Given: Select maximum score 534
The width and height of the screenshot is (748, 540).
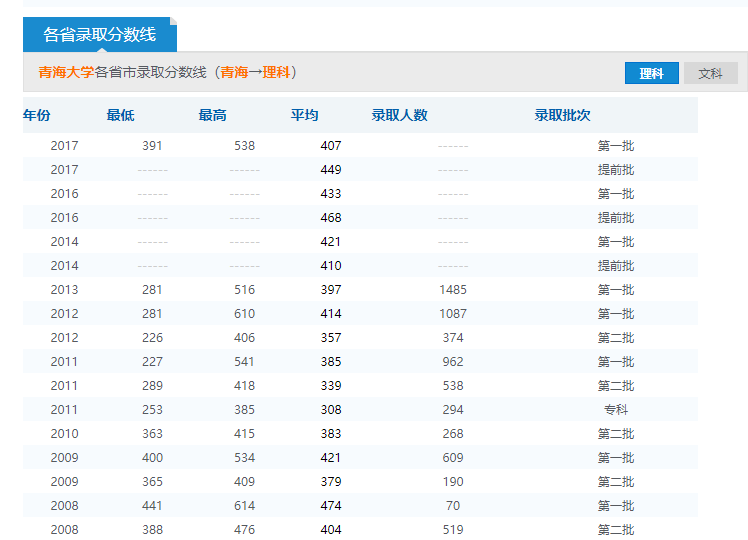Looking at the screenshot, I should (x=244, y=457).
